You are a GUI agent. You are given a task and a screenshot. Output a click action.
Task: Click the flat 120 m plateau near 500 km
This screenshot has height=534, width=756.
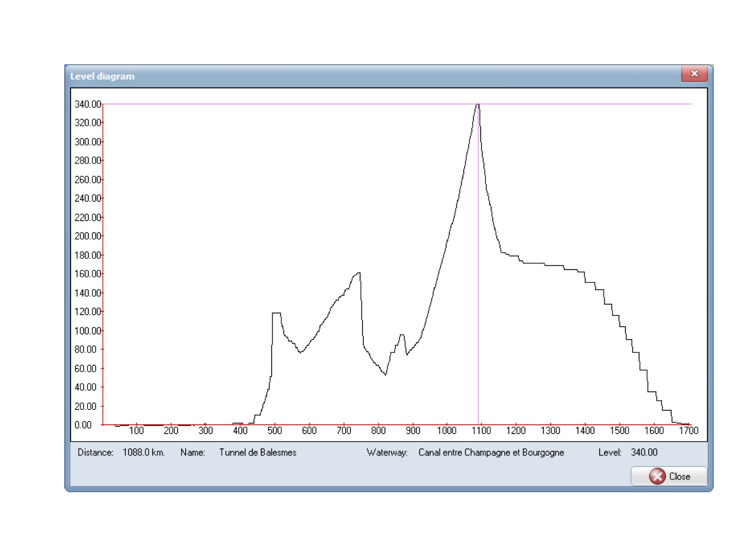point(277,313)
